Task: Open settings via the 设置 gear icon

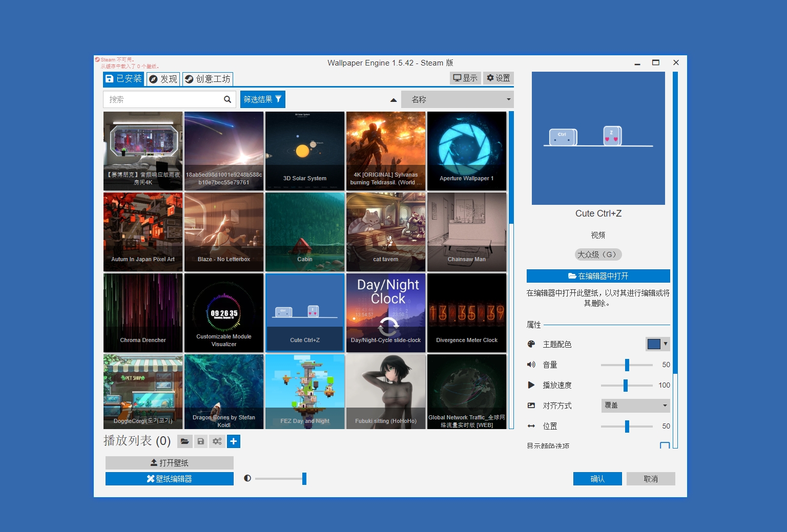Action: coord(498,78)
